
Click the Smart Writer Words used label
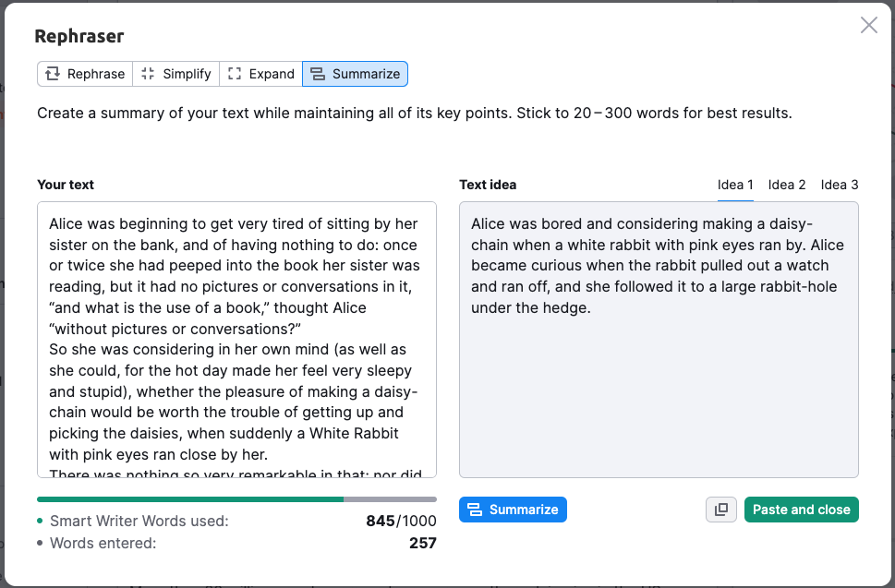point(139,522)
